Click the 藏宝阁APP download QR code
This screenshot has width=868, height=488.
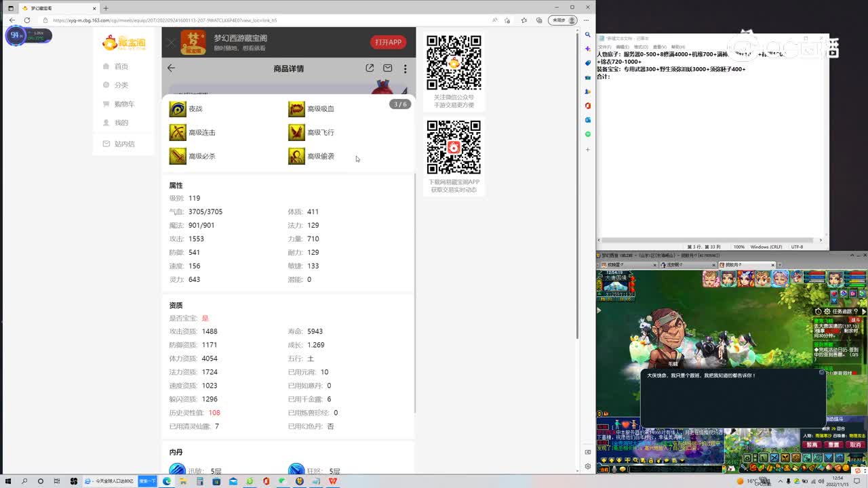tap(454, 147)
